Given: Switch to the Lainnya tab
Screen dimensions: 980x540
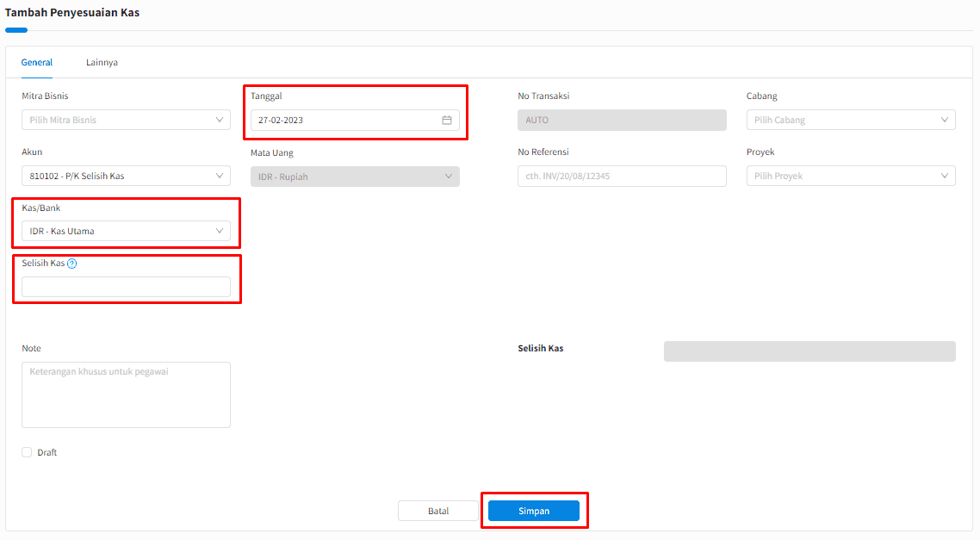Looking at the screenshot, I should pos(102,63).
